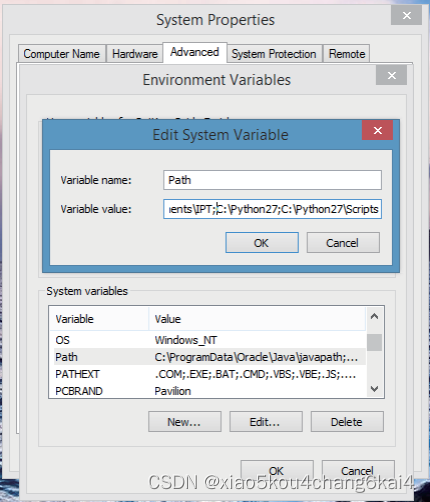Select the OS row in System variables
This screenshot has width=430, height=502.
pos(207,340)
